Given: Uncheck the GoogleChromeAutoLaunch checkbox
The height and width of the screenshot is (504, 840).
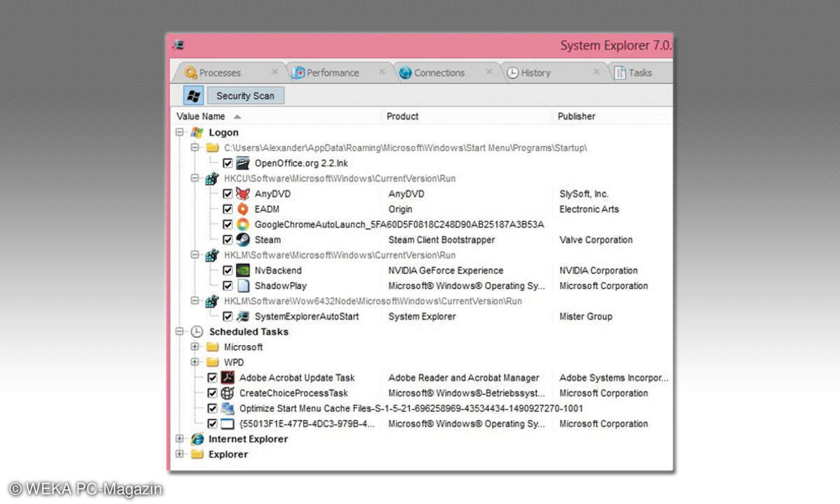Looking at the screenshot, I should (x=227, y=225).
